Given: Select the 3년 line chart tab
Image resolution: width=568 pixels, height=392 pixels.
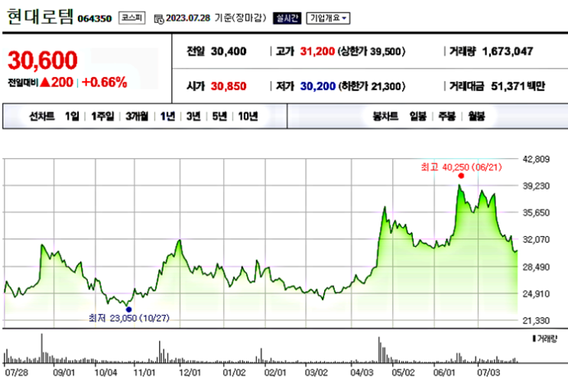Looking at the screenshot, I should pos(193,116).
